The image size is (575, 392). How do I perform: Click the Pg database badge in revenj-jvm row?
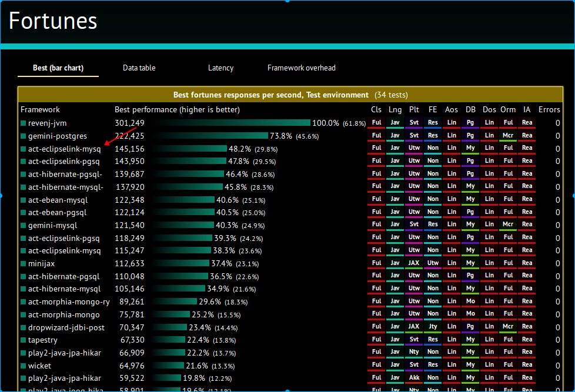470,123
